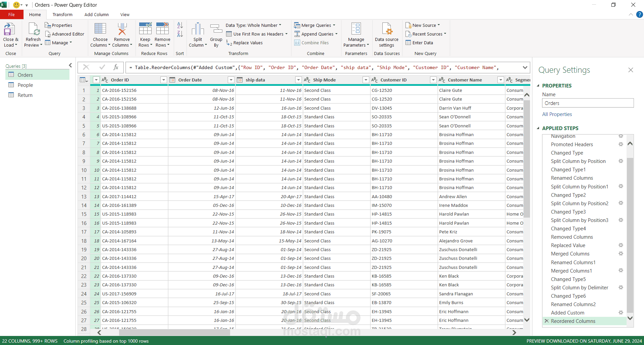Switch to the Add Column tab

[97, 14]
